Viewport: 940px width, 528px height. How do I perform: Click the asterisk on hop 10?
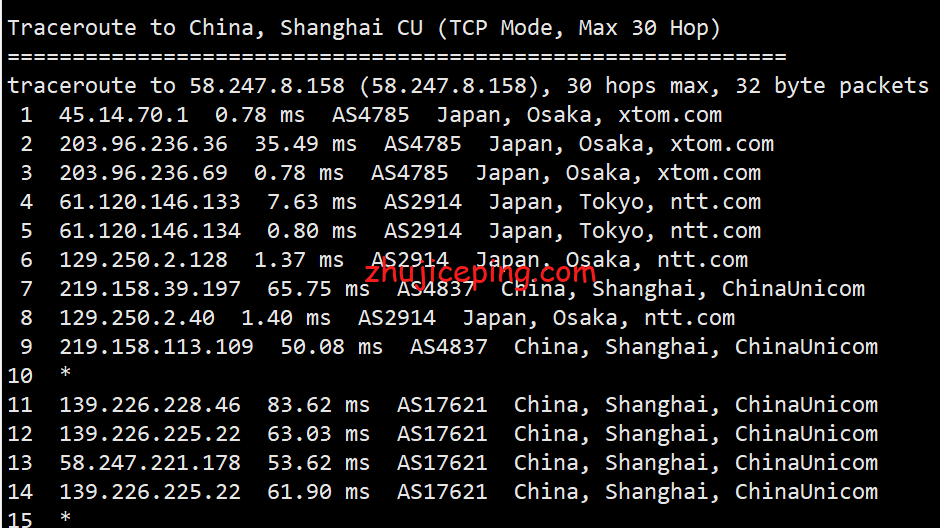66,376
